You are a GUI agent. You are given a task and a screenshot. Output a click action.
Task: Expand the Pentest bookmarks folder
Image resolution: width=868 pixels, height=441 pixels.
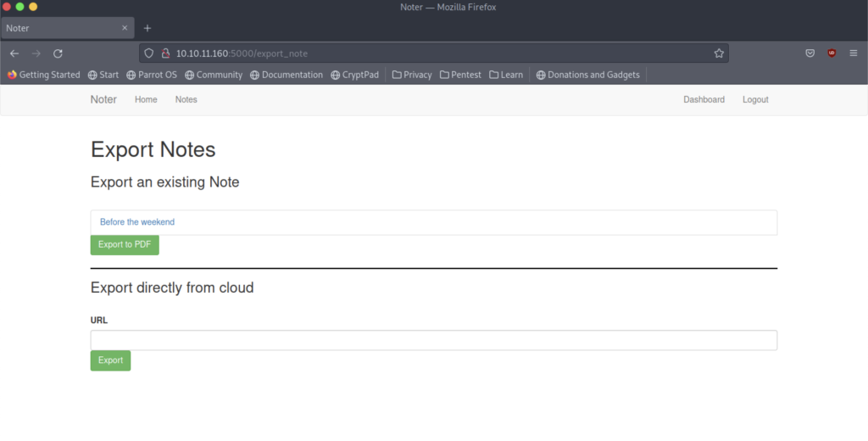(x=460, y=75)
